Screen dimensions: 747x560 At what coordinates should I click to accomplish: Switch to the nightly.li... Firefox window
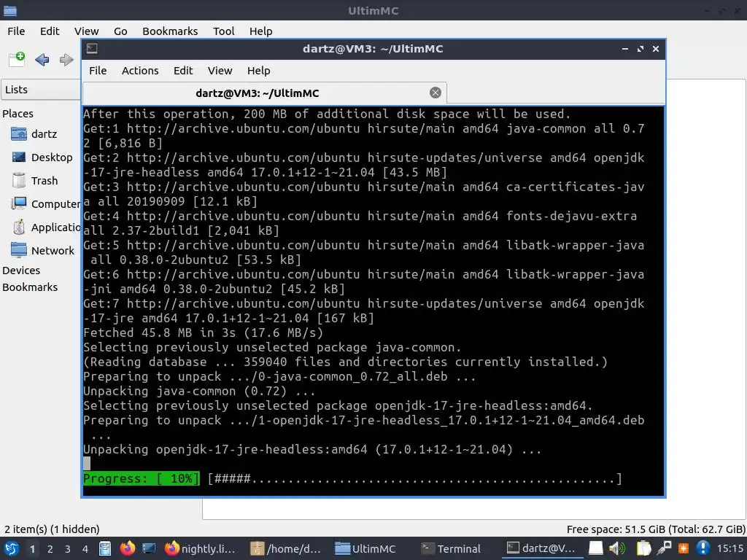[200, 548]
